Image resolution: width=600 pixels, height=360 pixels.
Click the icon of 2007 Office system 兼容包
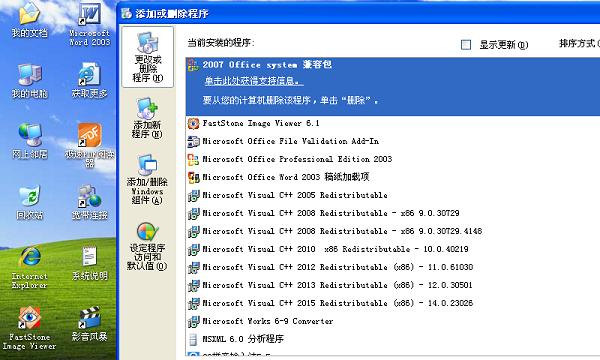point(193,65)
